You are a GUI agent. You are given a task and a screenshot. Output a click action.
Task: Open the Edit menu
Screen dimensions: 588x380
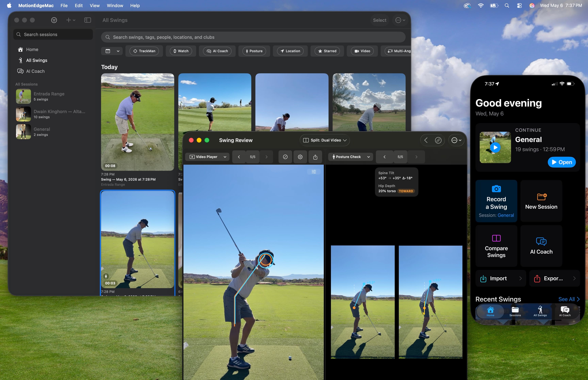coord(79,5)
